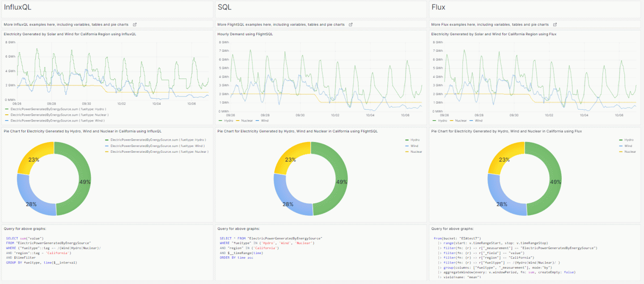Viewport: 644px width, 284px height.
Task: Open the Flux examples external link icon
Action: 555,25
